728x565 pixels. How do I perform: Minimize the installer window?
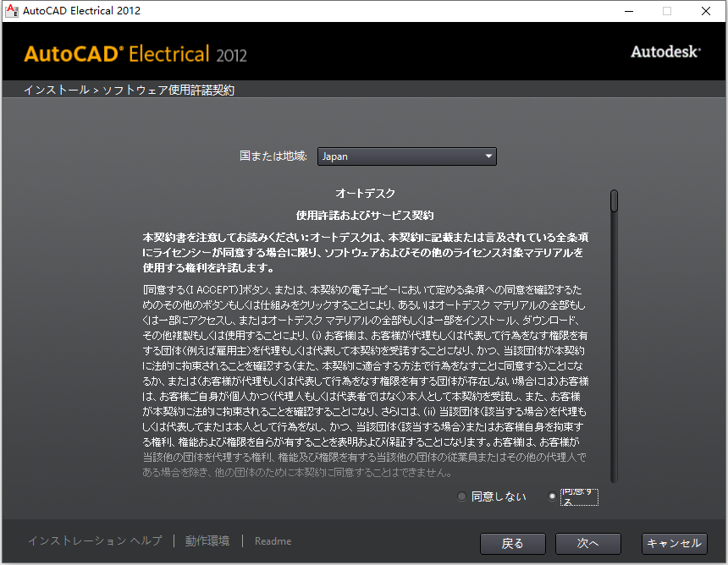point(629,11)
